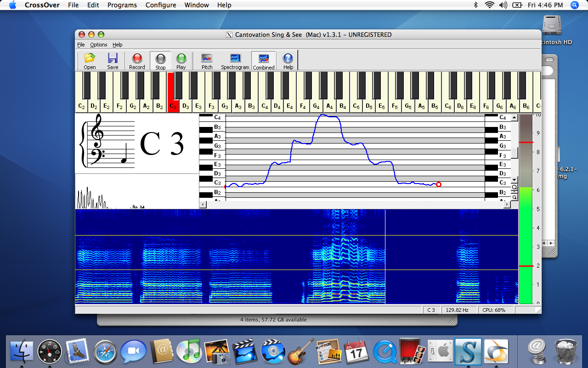This screenshot has width=588, height=368.
Task: Open the File menu in Sing & See
Action: [81, 45]
